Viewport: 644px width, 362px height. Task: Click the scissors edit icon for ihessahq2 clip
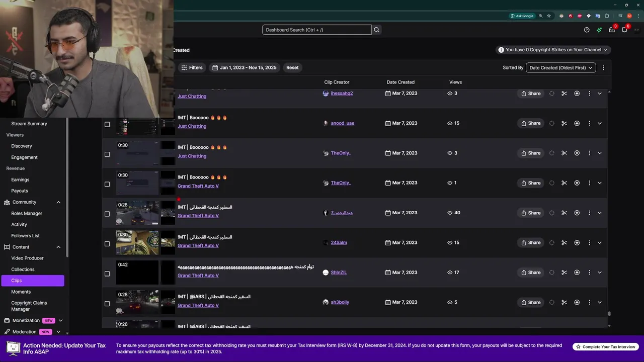(x=564, y=94)
